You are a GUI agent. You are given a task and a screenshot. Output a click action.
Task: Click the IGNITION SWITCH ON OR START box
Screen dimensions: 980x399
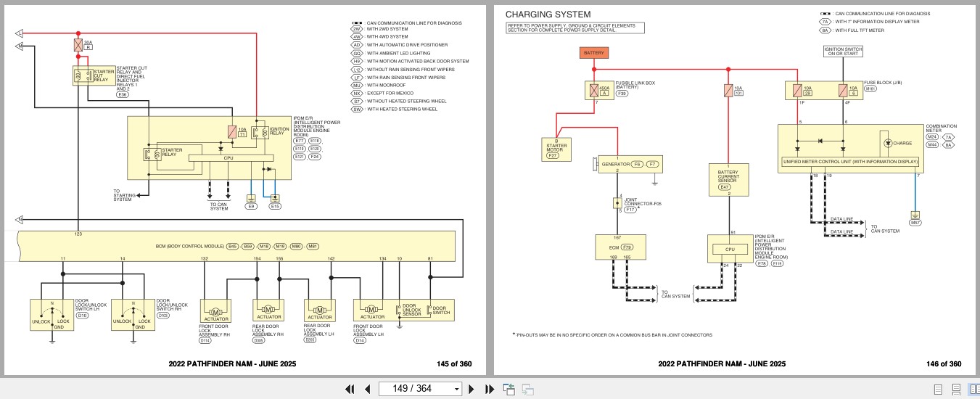coord(843,52)
